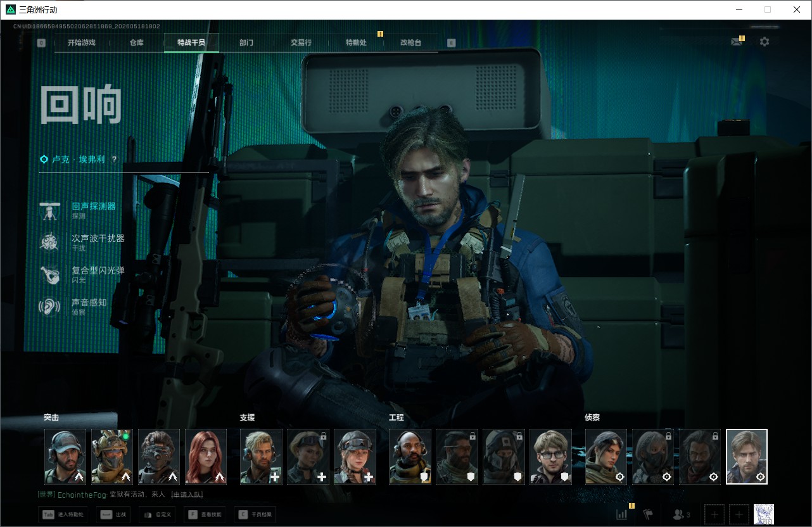Click the 突击 class heading
This screenshot has height=527, width=812.
(x=51, y=417)
